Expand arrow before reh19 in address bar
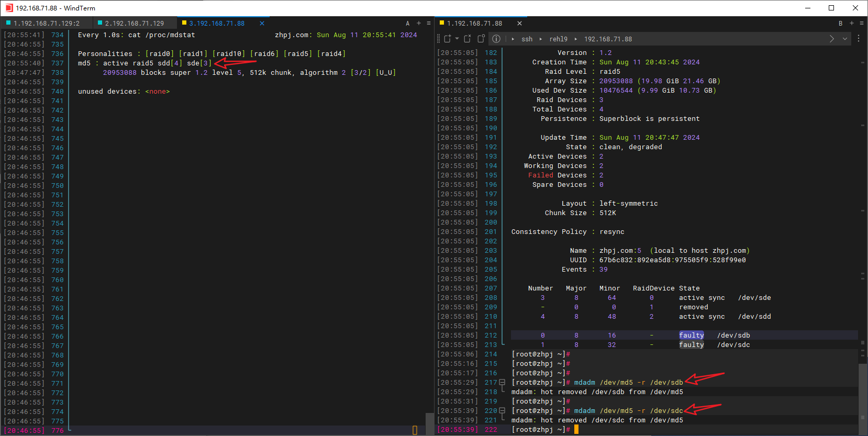868x436 pixels. [541, 39]
